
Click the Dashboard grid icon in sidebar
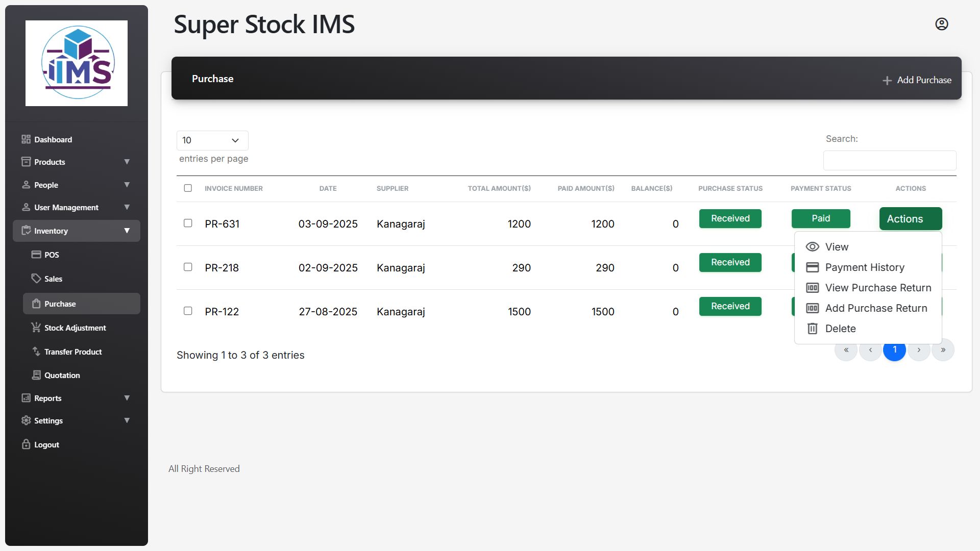[26, 139]
